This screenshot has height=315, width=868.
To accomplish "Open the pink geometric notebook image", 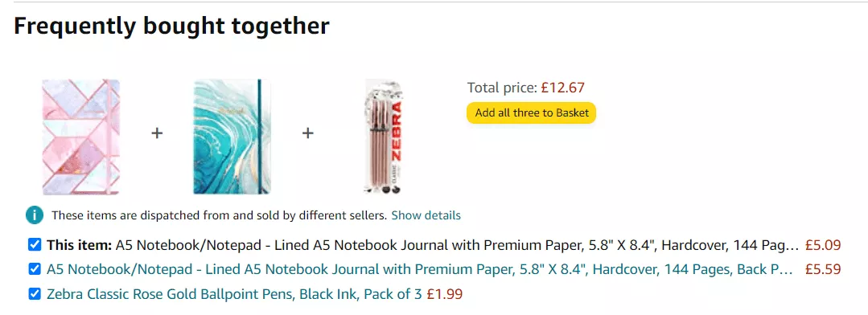I will tap(81, 137).
